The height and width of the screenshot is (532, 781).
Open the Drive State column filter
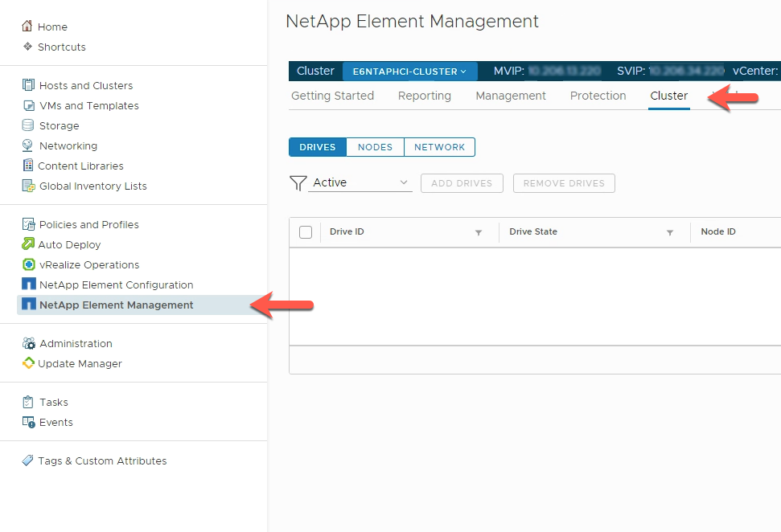(670, 232)
